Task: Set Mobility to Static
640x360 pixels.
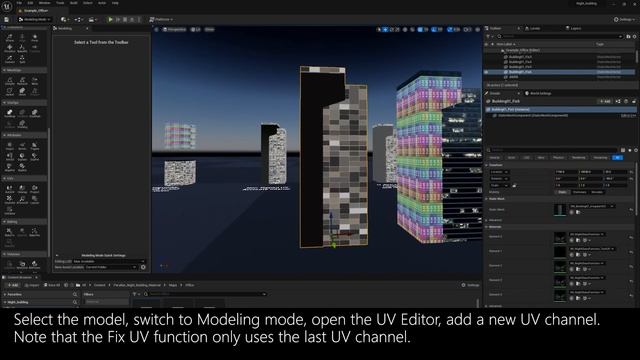Action: 562,192
